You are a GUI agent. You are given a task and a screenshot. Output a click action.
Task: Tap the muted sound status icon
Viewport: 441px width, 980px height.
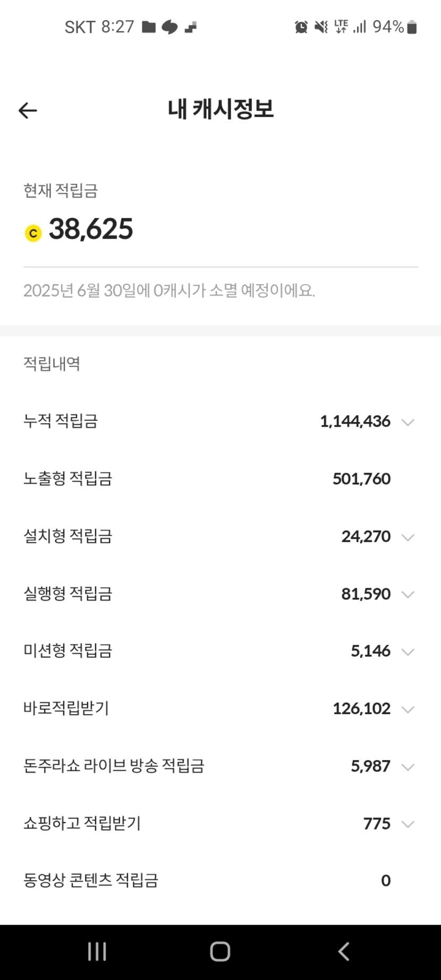pos(321,27)
